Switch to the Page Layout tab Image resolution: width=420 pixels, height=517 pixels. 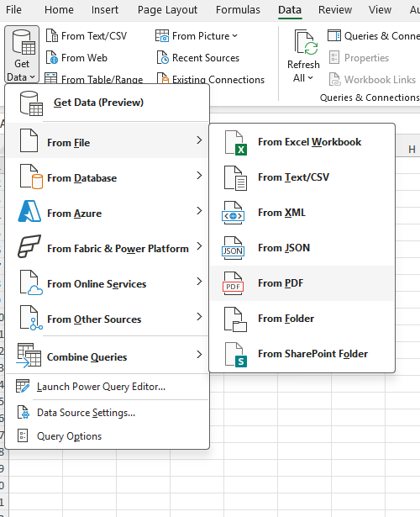tap(167, 10)
